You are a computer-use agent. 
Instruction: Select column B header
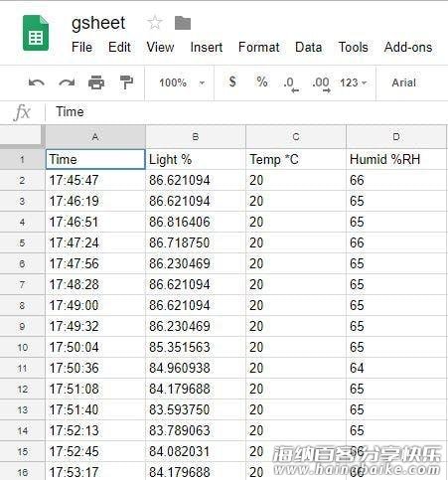(x=196, y=137)
